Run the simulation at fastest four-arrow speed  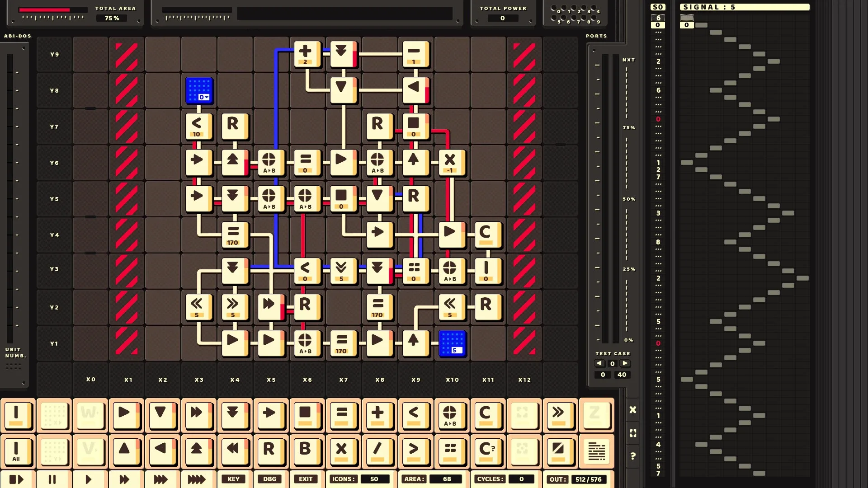click(x=197, y=479)
